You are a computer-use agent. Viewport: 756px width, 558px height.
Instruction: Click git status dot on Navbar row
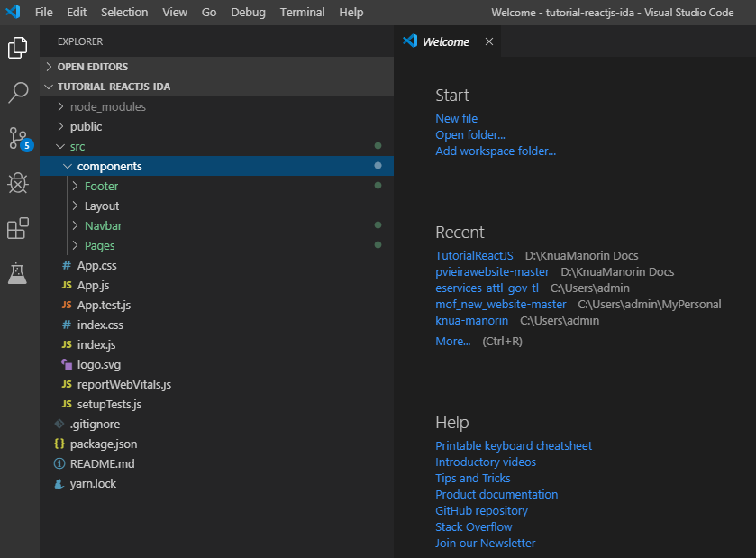pyautogui.click(x=378, y=224)
